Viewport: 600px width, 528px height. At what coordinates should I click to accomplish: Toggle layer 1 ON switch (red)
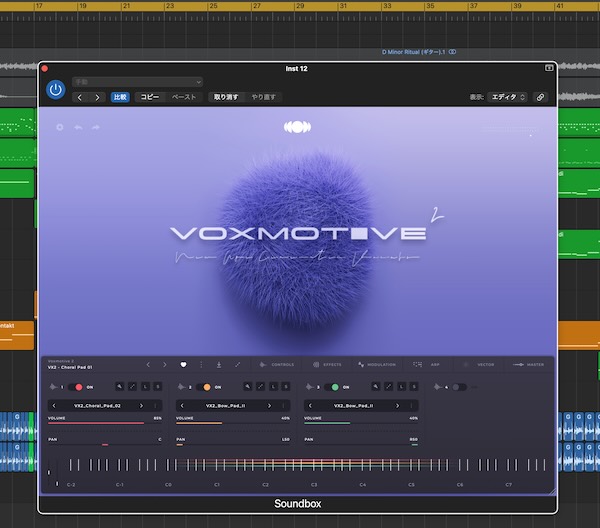click(75, 387)
